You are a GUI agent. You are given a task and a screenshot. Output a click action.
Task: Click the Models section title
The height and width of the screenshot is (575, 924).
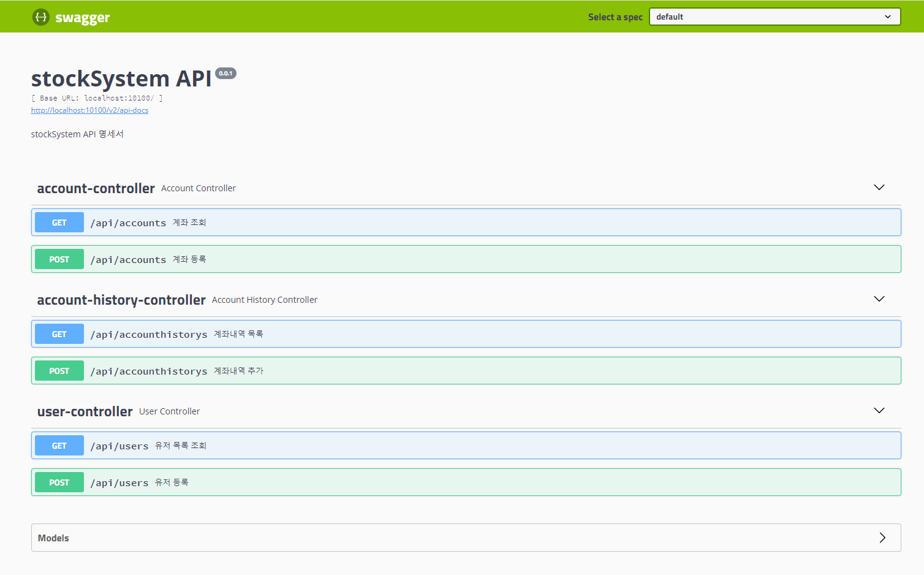[x=53, y=538]
